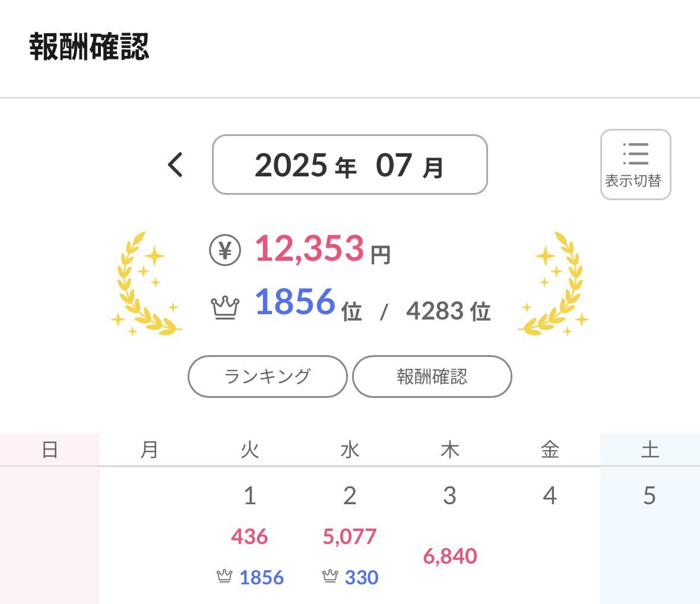The height and width of the screenshot is (604, 700).
Task: Go to previous month with left chevron
Action: pos(176,165)
